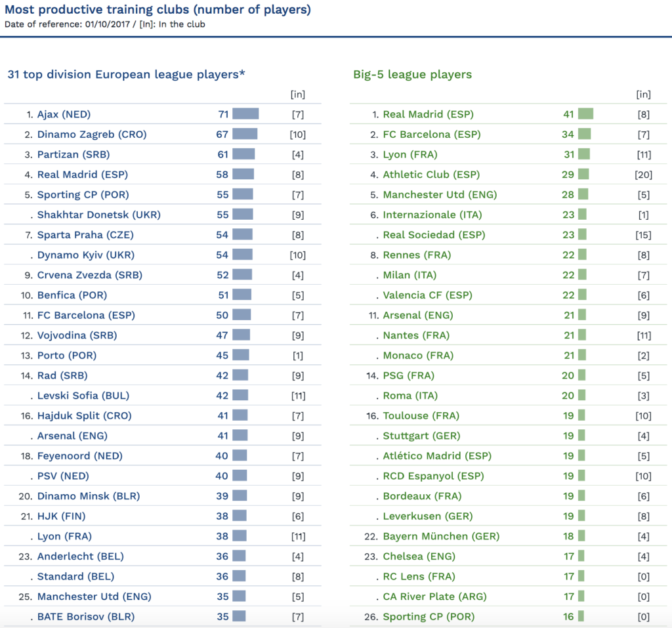The width and height of the screenshot is (672, 628).
Task: Select Manchester Utd (ENG) ranked 5th in Big-5 table
Action: point(440,195)
